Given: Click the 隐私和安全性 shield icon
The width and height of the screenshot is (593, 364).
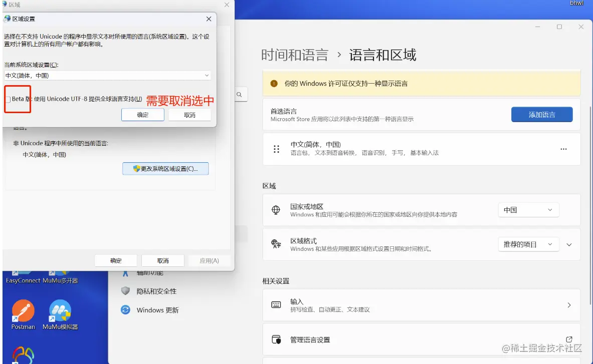Looking at the screenshot, I should coord(125,291).
